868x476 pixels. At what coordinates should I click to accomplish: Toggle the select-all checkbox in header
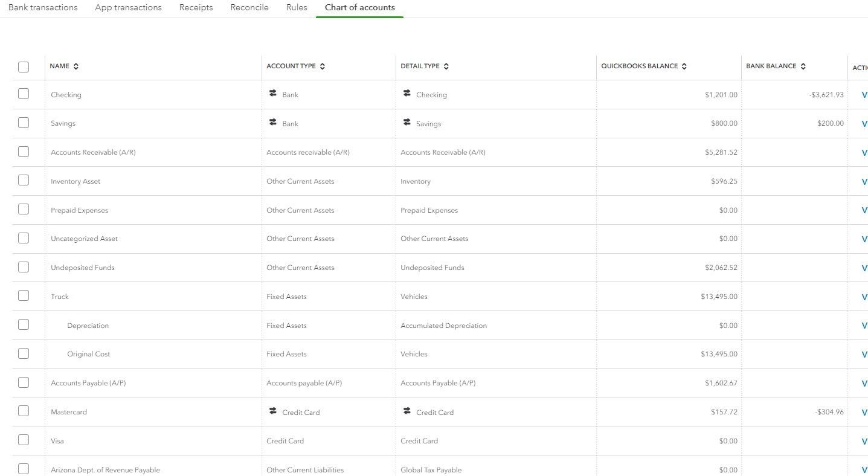click(24, 67)
